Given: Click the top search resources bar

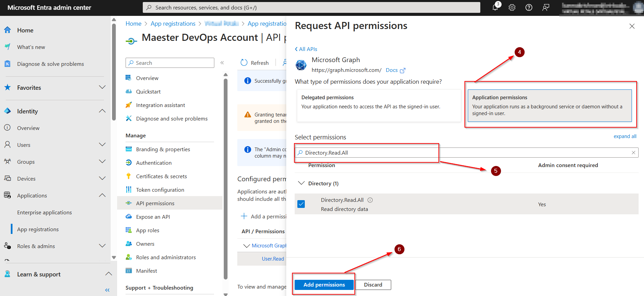Looking at the screenshot, I should pyautogui.click(x=311, y=7).
